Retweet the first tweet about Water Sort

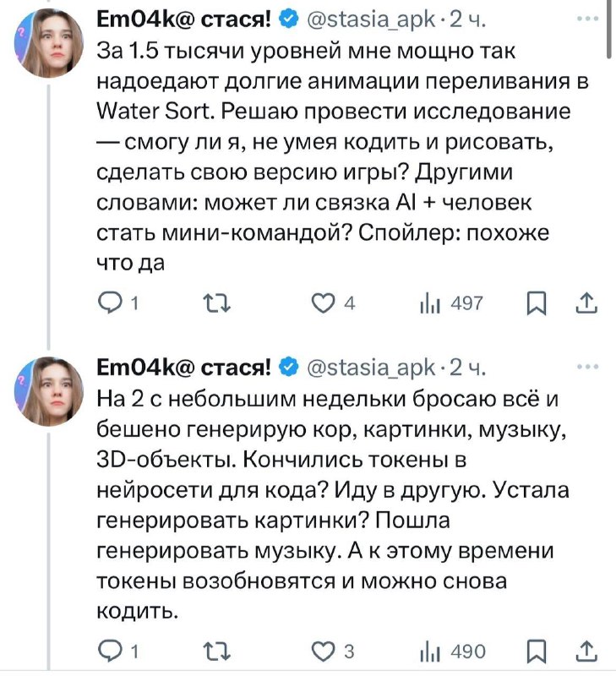(212, 302)
